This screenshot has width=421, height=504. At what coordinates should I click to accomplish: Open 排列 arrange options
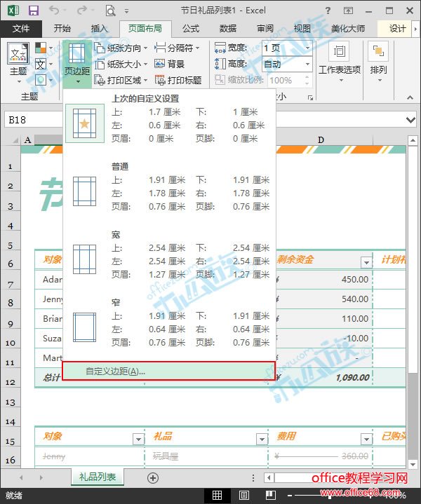(x=378, y=62)
